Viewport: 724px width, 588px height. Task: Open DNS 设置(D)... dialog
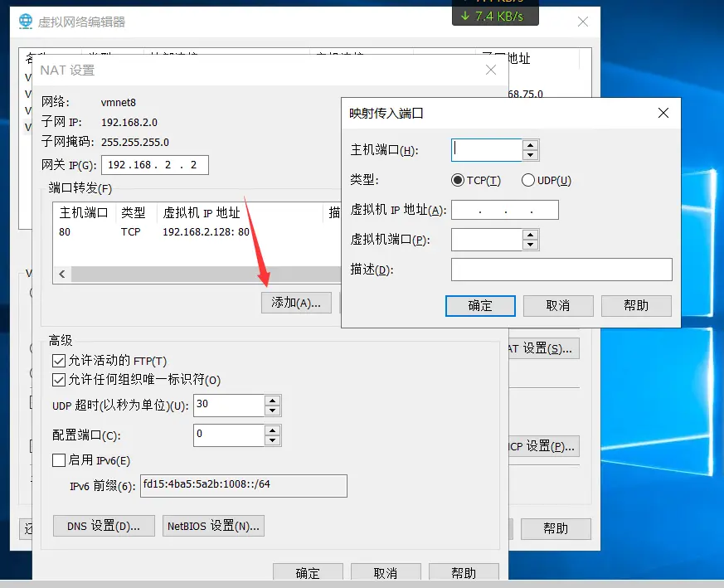coord(104,526)
